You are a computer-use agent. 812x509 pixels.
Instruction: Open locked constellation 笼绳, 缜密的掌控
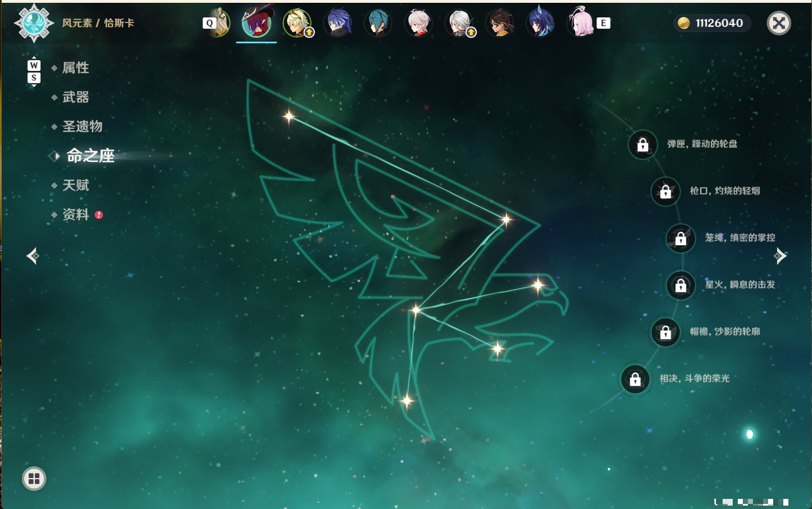pos(680,238)
